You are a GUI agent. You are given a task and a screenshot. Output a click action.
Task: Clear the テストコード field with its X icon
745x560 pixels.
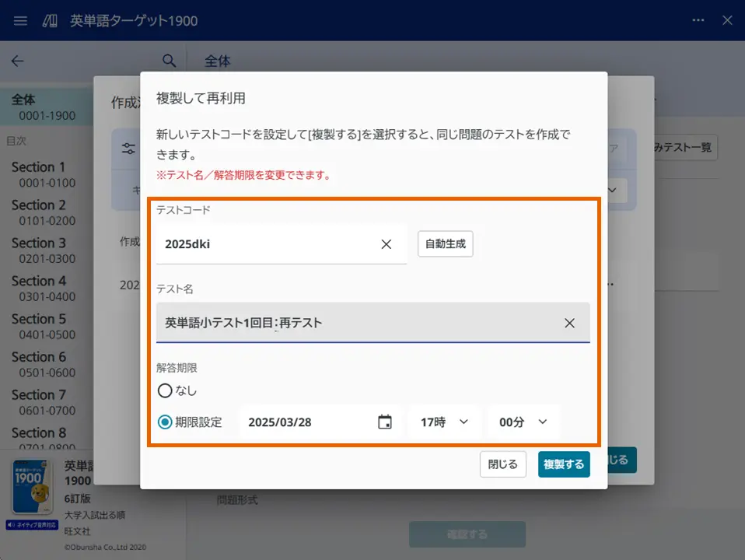(x=386, y=244)
